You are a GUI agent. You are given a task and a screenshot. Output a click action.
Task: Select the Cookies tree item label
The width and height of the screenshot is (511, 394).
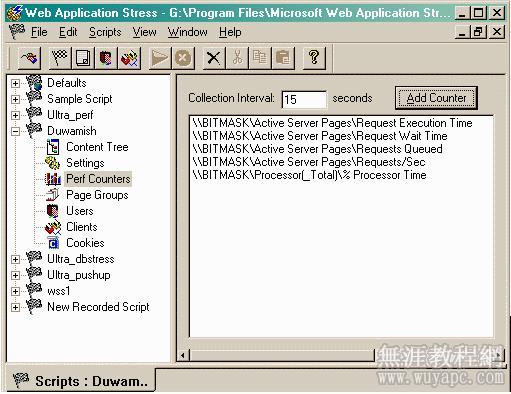[x=85, y=243]
